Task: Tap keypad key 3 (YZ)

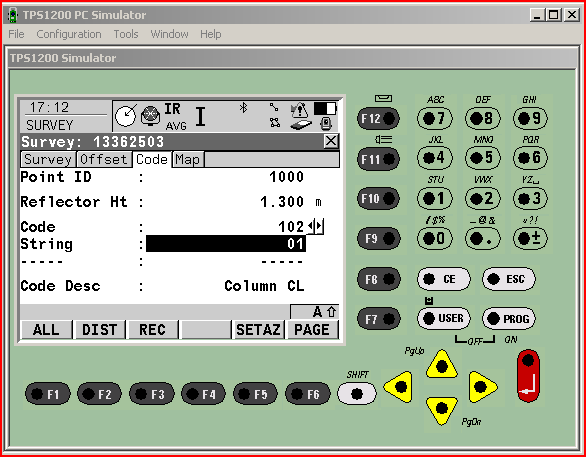Action: tap(530, 198)
